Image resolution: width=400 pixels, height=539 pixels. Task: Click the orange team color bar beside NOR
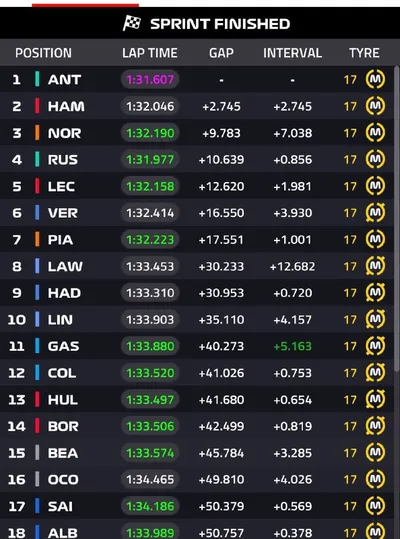pos(37,133)
